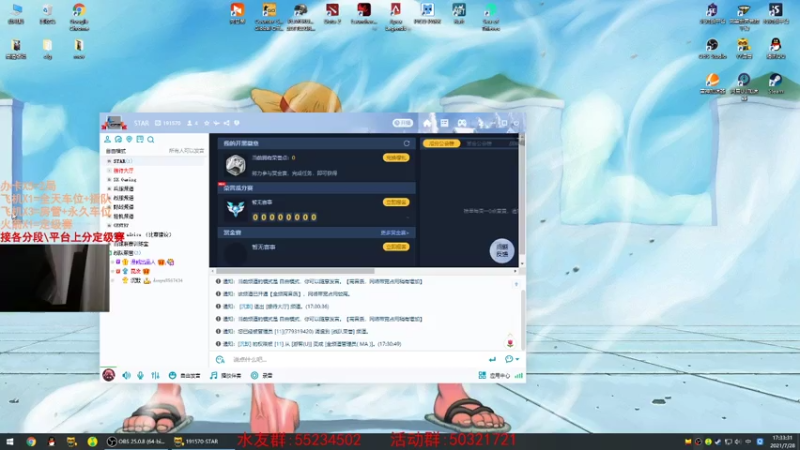Click the horizontal scrollbar under the dark panel
The width and height of the screenshot is (800, 450).
(295, 271)
